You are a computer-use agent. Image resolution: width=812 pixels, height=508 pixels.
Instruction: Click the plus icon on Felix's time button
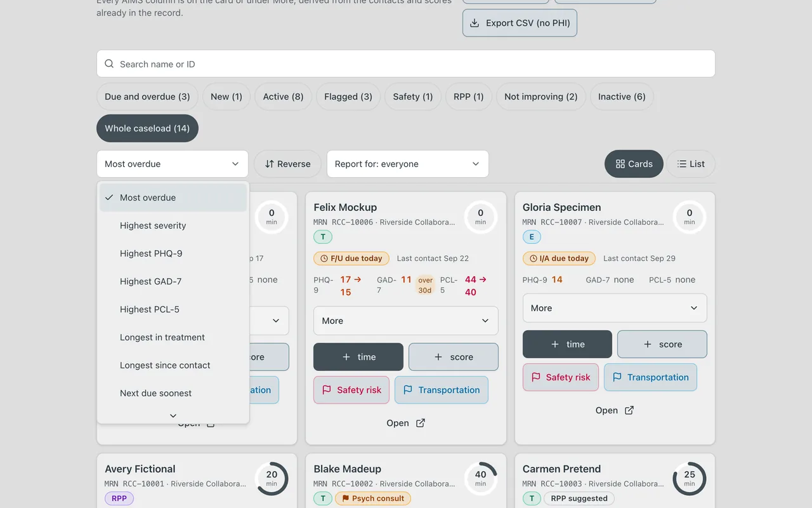click(x=346, y=357)
